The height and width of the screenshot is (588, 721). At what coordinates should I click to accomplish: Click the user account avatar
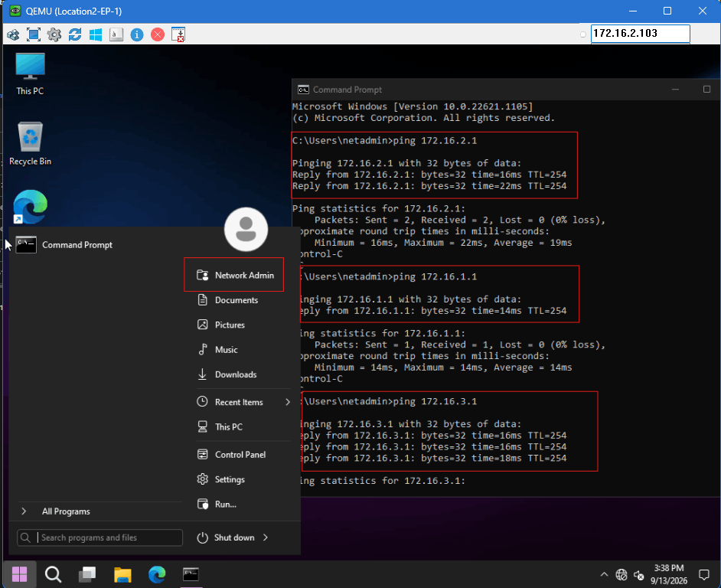pyautogui.click(x=246, y=229)
